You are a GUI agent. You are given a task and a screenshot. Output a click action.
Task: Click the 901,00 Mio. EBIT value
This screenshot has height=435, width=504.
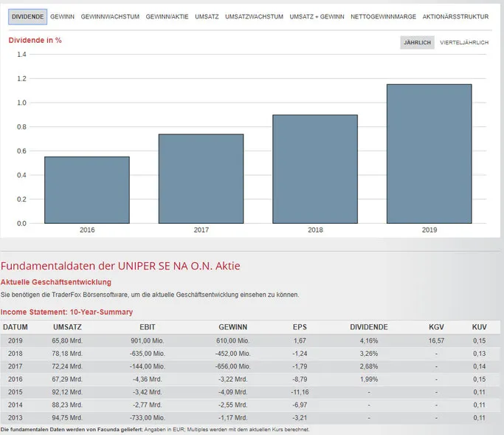coord(147,340)
